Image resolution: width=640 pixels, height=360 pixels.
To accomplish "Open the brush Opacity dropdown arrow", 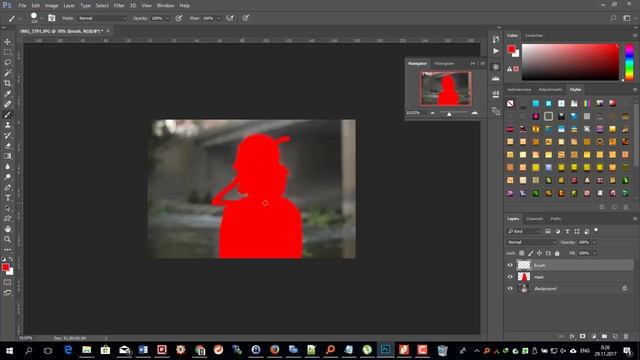I will (x=167, y=18).
